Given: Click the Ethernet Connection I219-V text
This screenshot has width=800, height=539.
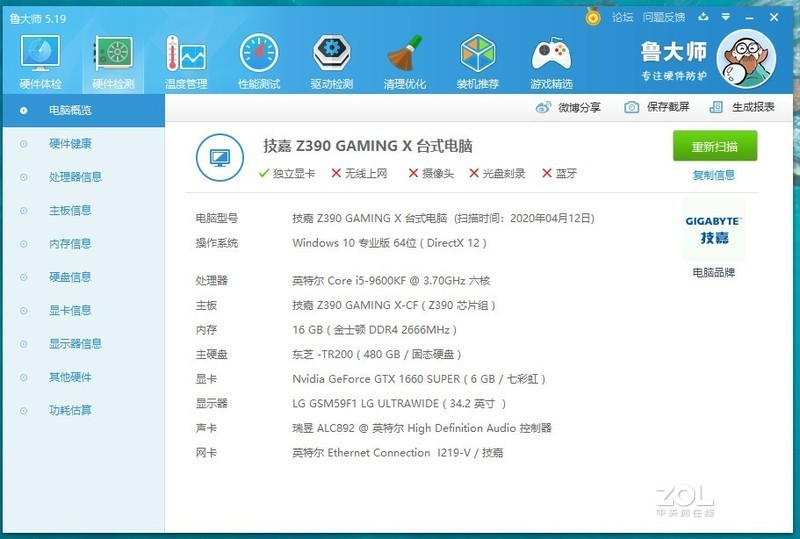Looking at the screenshot, I should [397, 453].
